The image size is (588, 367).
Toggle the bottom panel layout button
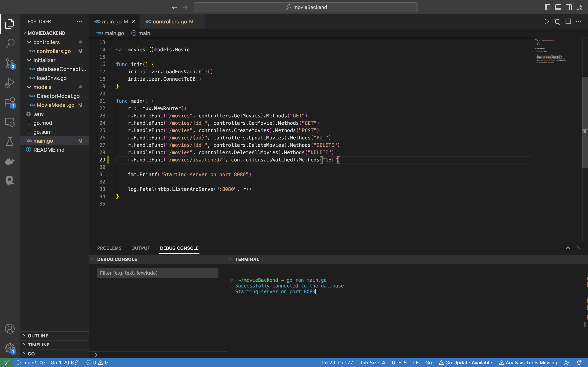[558, 7]
